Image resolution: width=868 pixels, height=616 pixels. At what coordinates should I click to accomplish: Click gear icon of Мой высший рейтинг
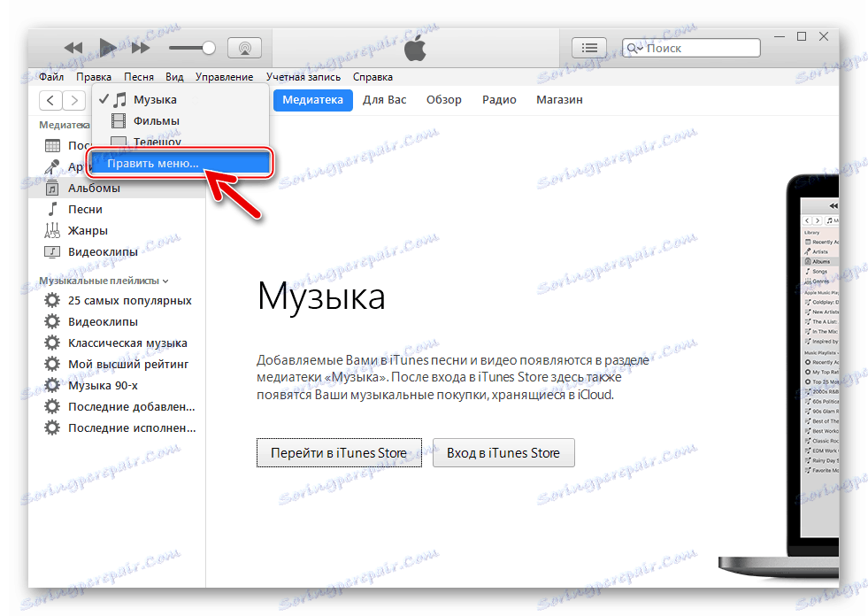coord(52,365)
